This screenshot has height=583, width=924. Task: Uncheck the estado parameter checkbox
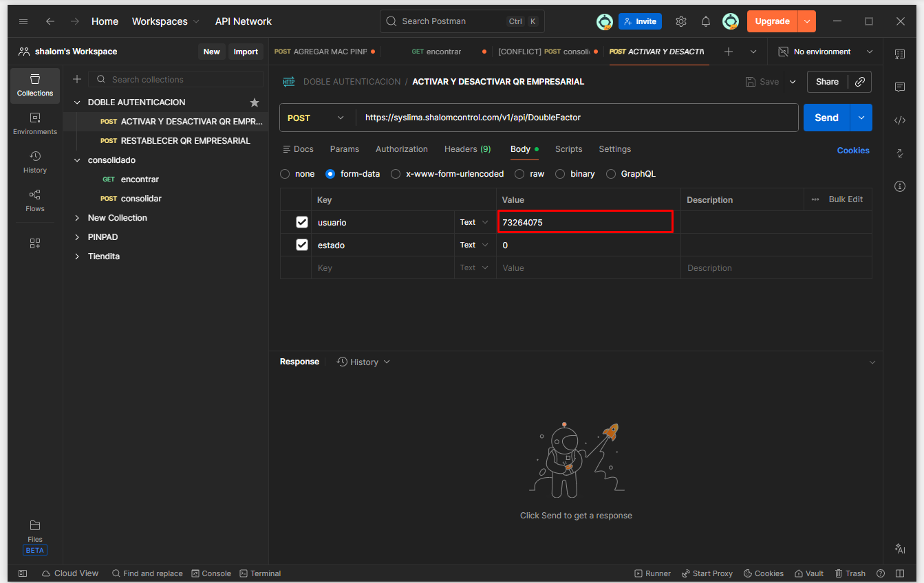point(301,245)
